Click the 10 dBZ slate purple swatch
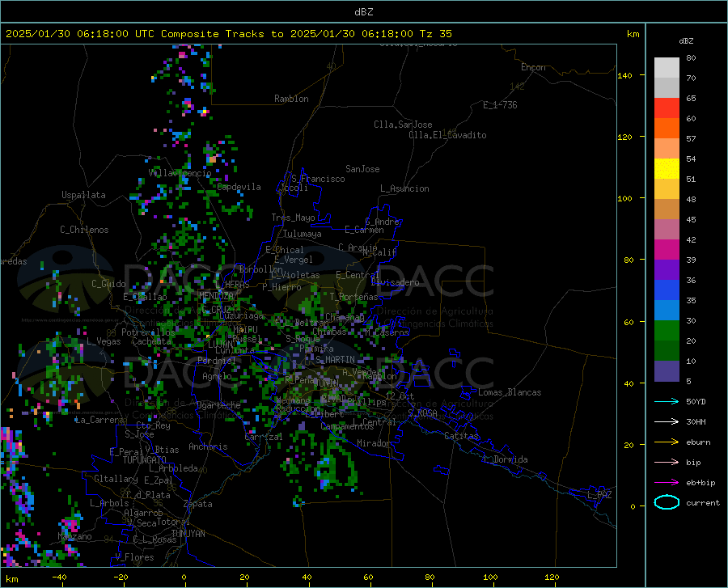Image resolution: width=728 pixels, height=588 pixels. (667, 371)
